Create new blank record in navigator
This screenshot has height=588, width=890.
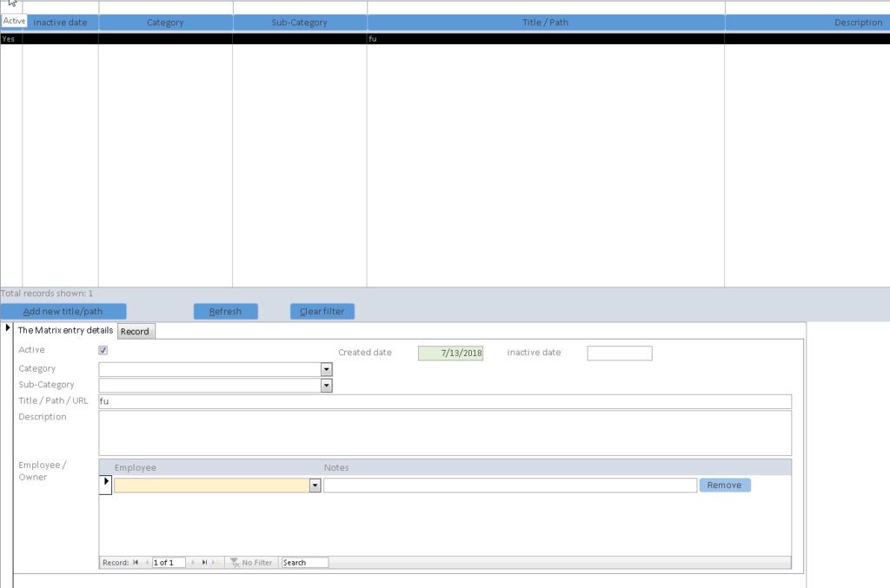tap(216, 563)
